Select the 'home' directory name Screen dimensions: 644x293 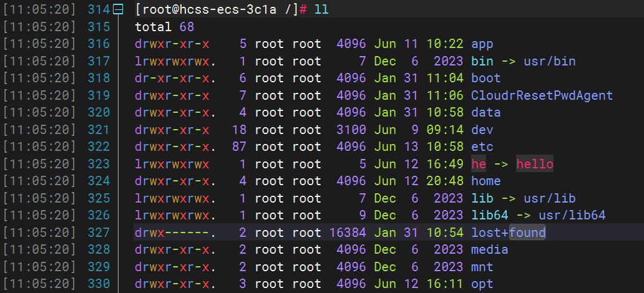tap(486, 181)
